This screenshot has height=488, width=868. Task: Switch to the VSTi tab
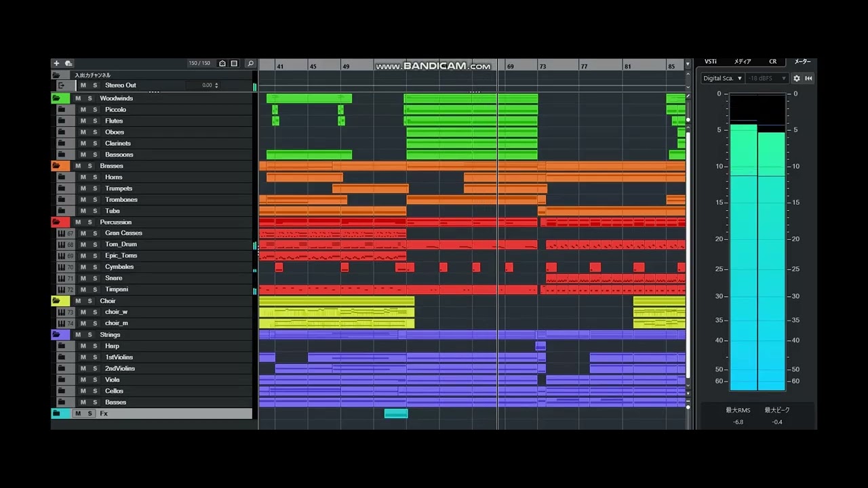coord(711,62)
